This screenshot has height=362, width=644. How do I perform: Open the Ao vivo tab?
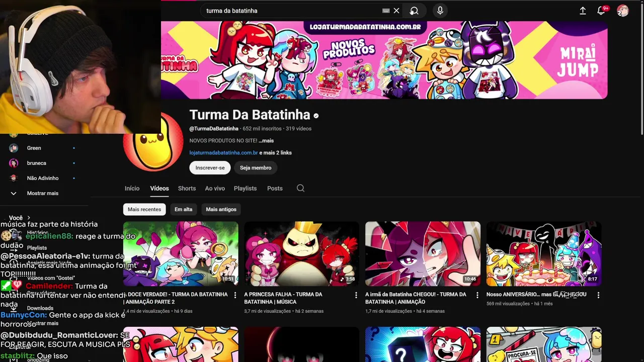[215, 188]
